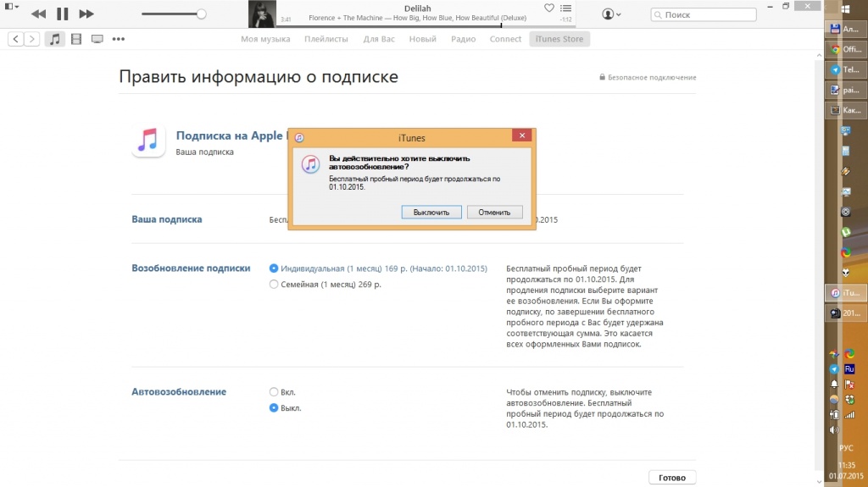This screenshot has height=487, width=868.
Task: Click the Apple Music subscription icon
Action: (x=148, y=140)
